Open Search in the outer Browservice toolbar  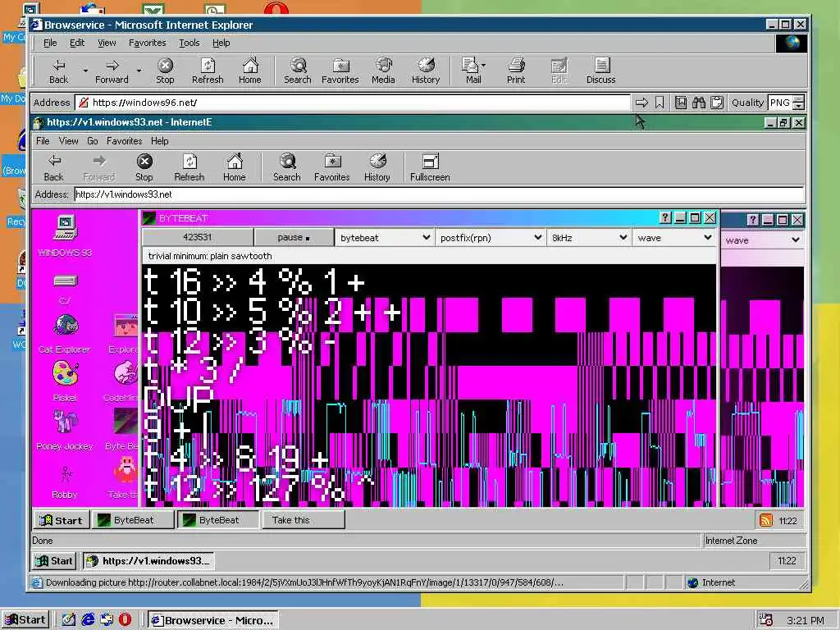(x=297, y=71)
